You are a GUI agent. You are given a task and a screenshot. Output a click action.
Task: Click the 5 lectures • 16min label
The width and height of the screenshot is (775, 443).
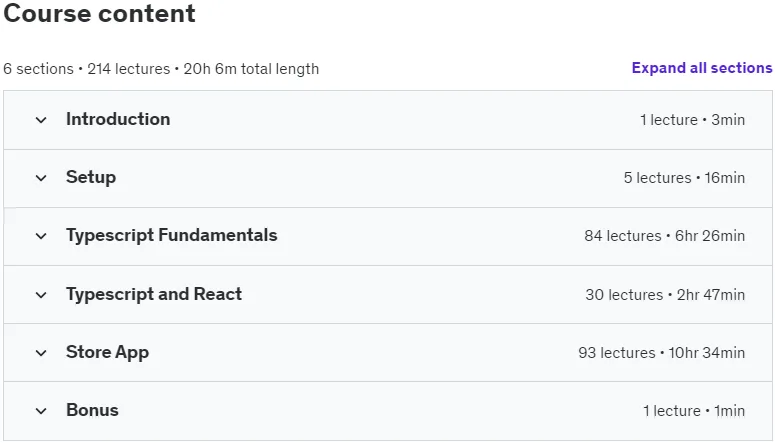[x=684, y=178]
